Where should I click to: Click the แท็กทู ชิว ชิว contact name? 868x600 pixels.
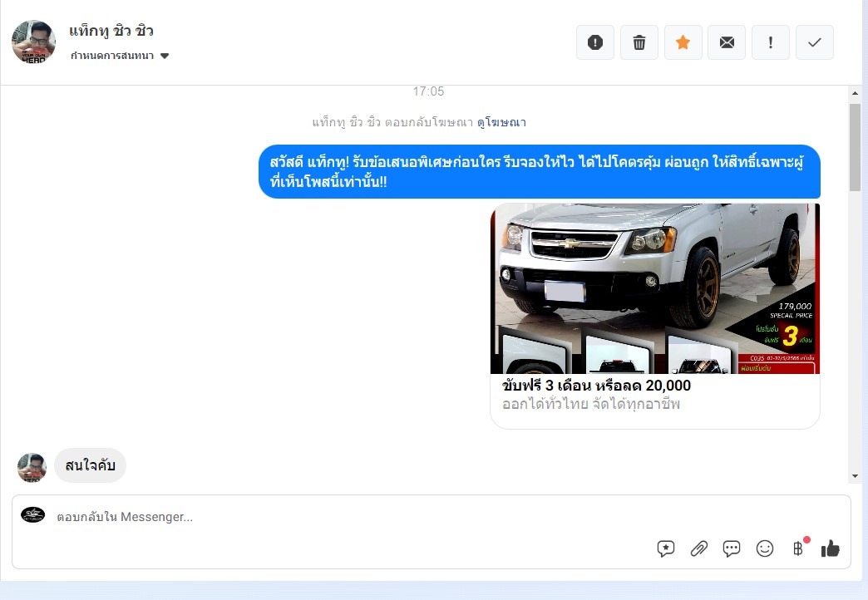tap(111, 31)
